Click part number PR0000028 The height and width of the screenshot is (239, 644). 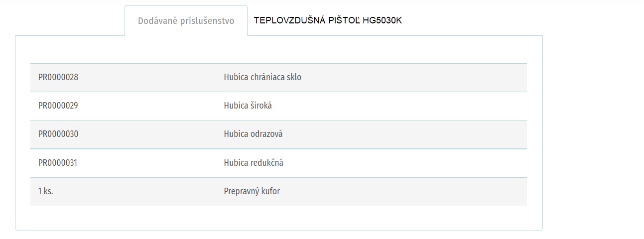pyautogui.click(x=58, y=78)
